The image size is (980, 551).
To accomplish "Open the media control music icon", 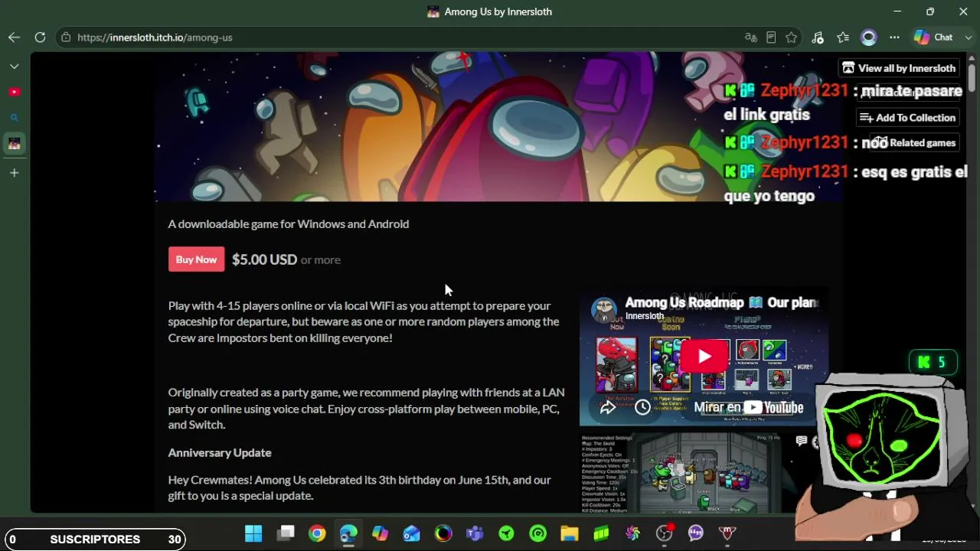I will click(x=818, y=37).
